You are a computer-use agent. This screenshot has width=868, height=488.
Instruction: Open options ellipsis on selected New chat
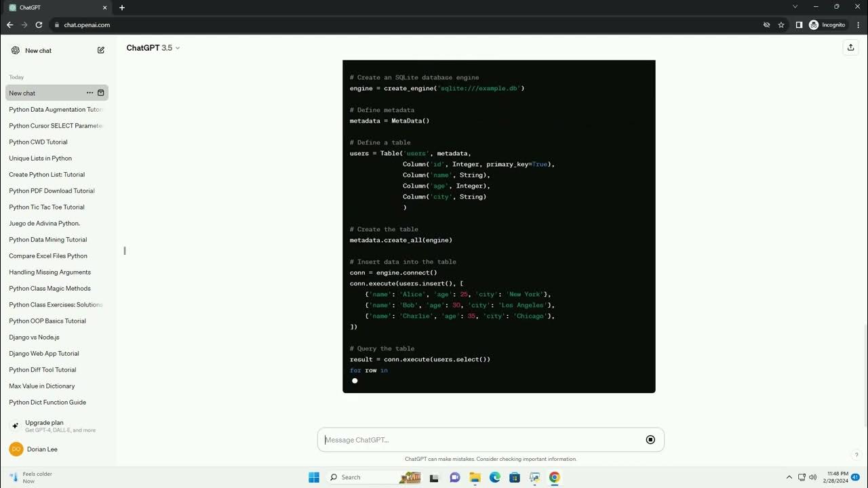pyautogui.click(x=90, y=93)
